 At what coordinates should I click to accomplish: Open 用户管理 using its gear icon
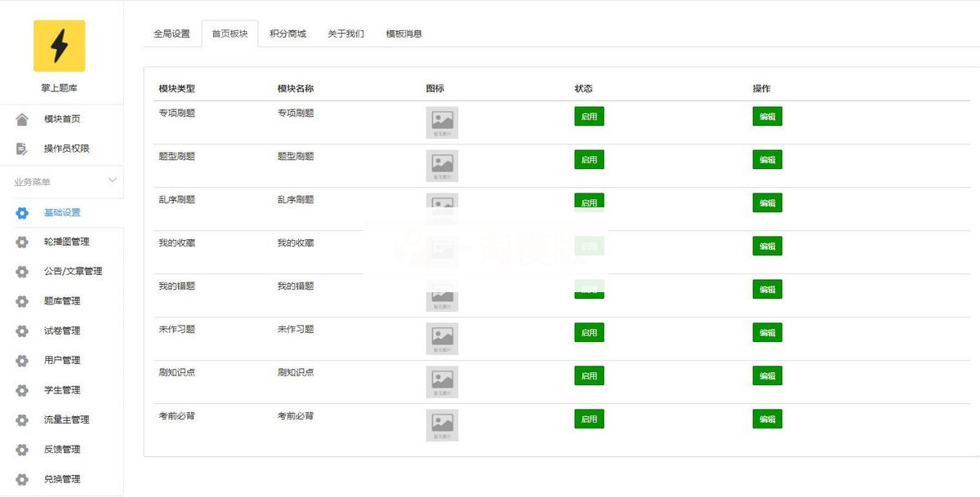point(22,360)
